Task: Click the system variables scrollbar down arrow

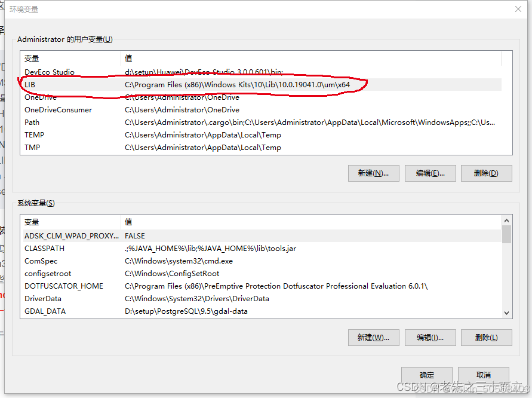Action: click(x=506, y=313)
